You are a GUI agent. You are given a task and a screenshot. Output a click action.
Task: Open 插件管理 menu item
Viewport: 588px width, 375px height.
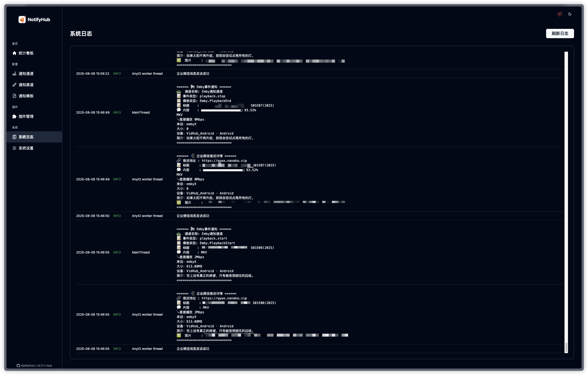(x=26, y=116)
